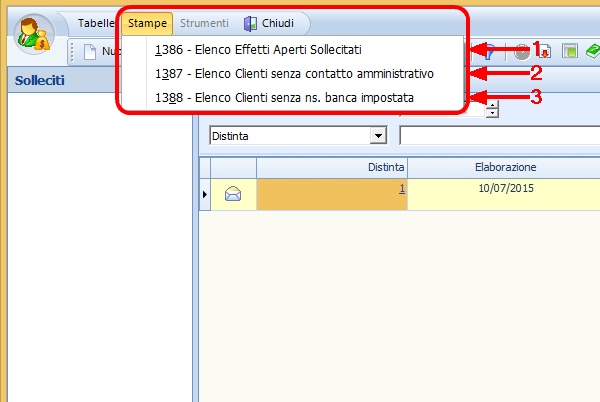600x402 pixels.
Task: Click the search text field beside Distinta
Action: (498, 134)
